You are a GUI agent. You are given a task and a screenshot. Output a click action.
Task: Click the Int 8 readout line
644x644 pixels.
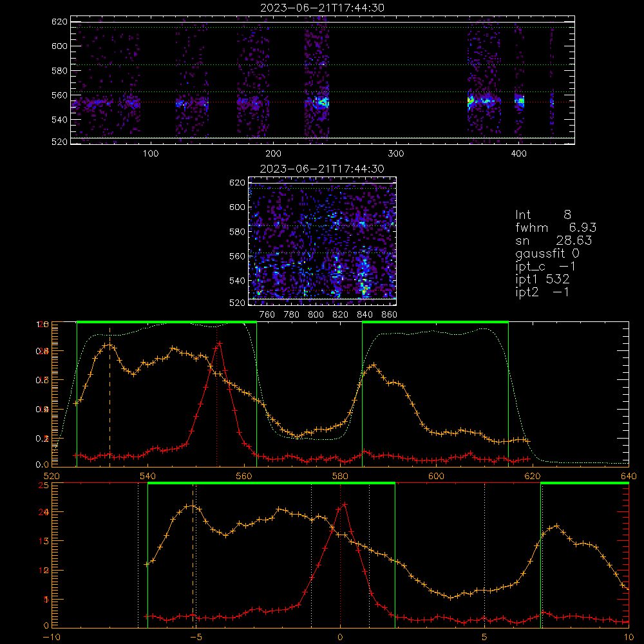543,214
